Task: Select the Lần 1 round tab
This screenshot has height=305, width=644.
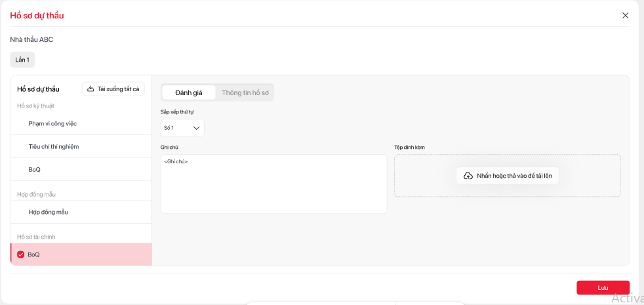Action: point(22,60)
